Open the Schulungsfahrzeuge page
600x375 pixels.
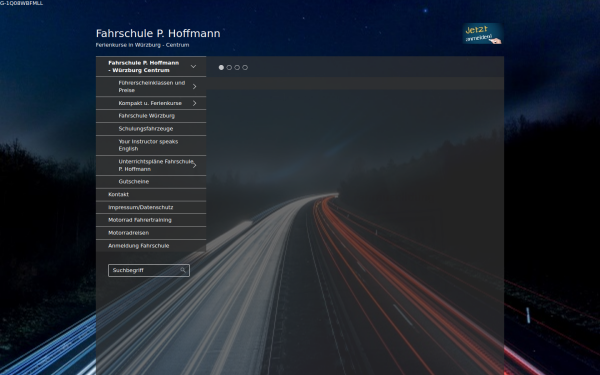tap(151, 129)
